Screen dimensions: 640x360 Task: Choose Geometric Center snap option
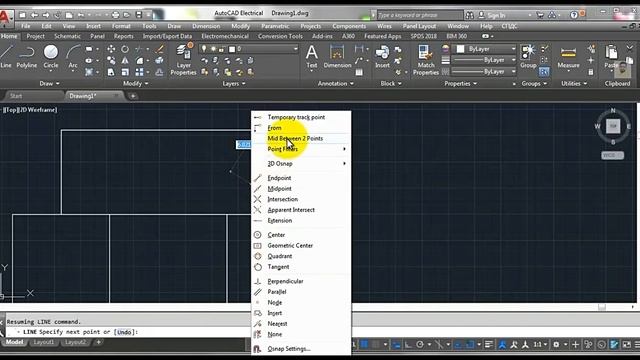point(301,246)
